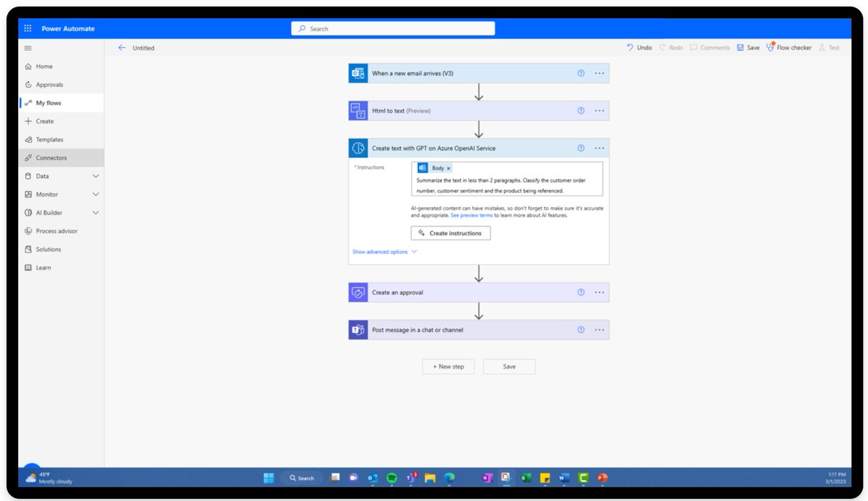Click the Search field at the top
Screen dimensions: 868x501
[x=392, y=28]
